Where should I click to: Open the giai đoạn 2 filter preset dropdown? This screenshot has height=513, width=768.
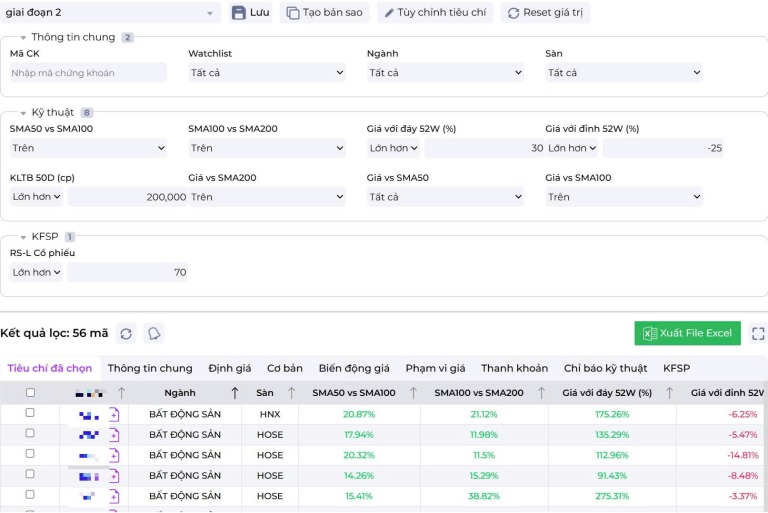[111, 13]
